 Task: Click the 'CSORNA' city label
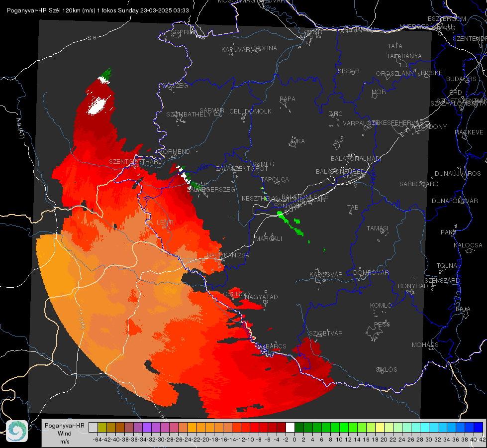(264, 48)
